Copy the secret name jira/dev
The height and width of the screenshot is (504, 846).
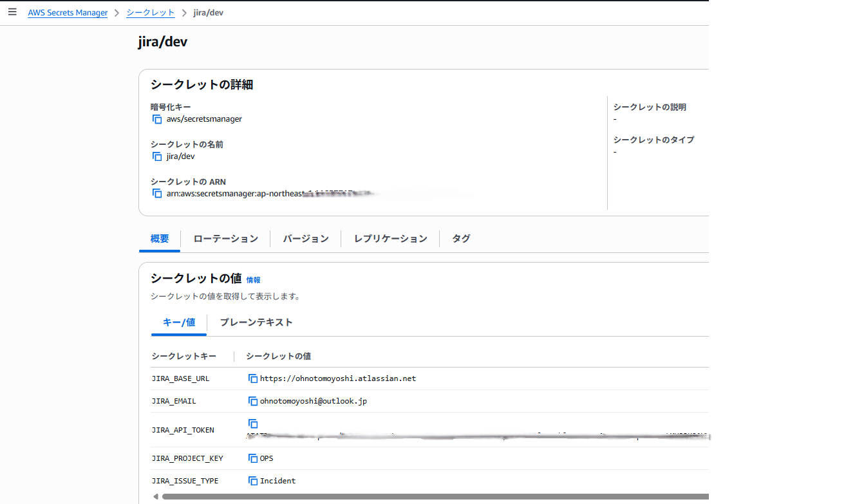pyautogui.click(x=157, y=156)
